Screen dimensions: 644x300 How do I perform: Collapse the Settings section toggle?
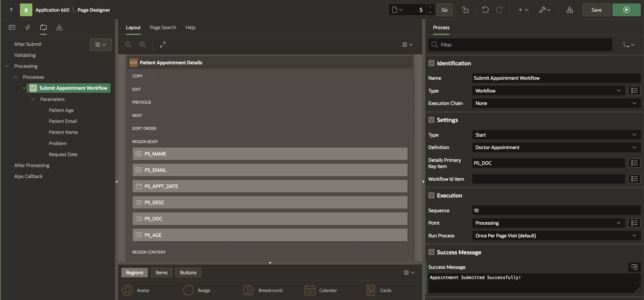coord(431,120)
